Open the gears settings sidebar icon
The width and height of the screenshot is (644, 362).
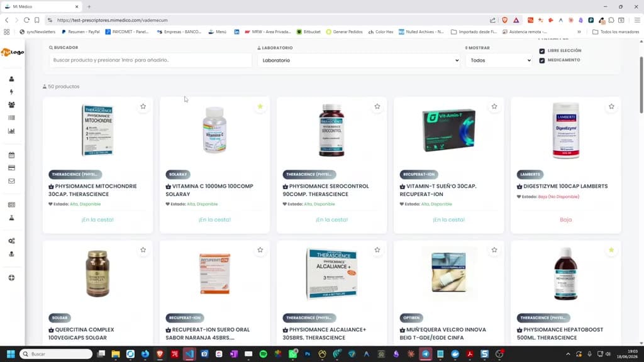coord(11,241)
